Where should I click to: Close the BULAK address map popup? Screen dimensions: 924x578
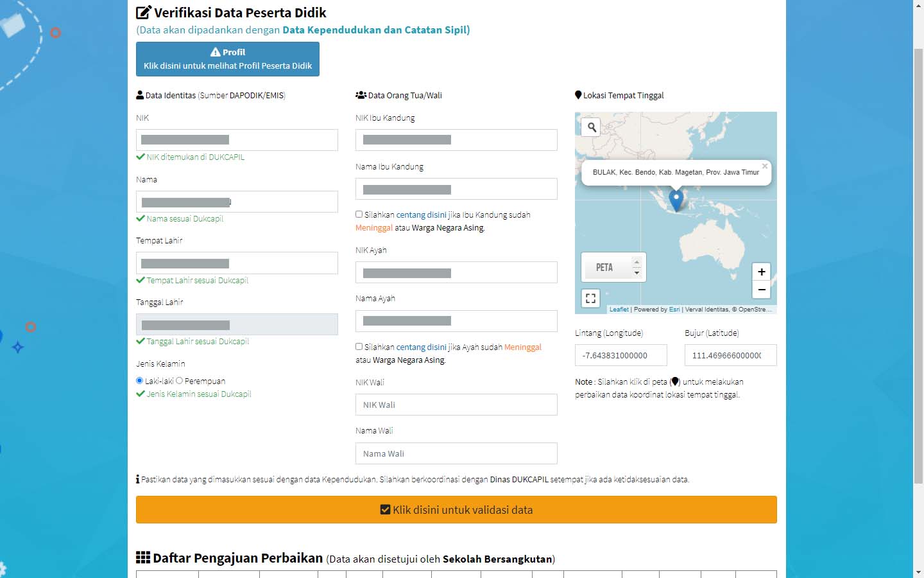tap(764, 166)
